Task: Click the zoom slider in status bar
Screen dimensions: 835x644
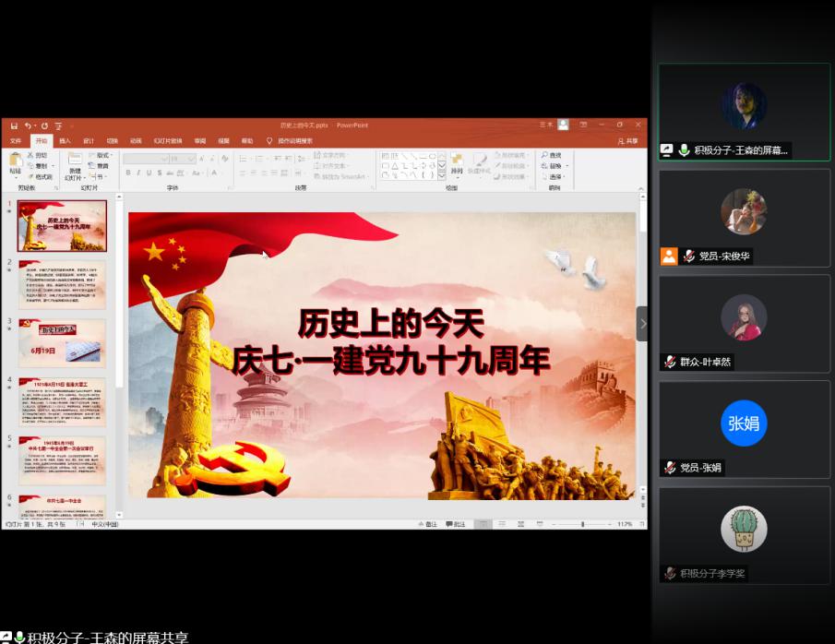Action: pyautogui.click(x=582, y=524)
